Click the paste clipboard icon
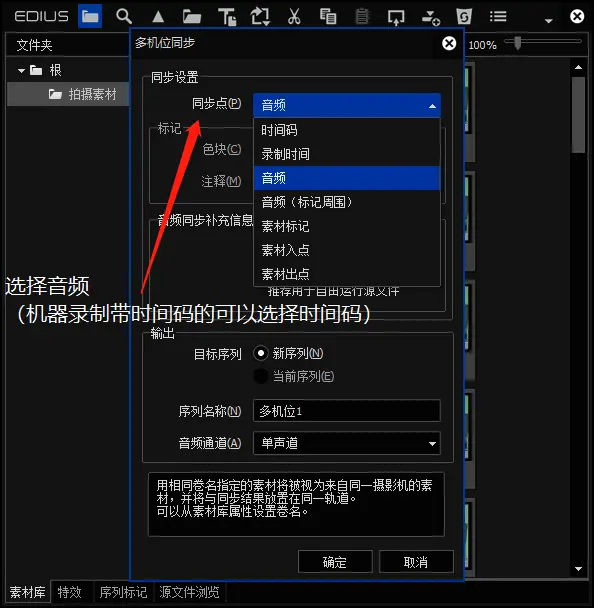This screenshot has height=608, width=594. 362,17
